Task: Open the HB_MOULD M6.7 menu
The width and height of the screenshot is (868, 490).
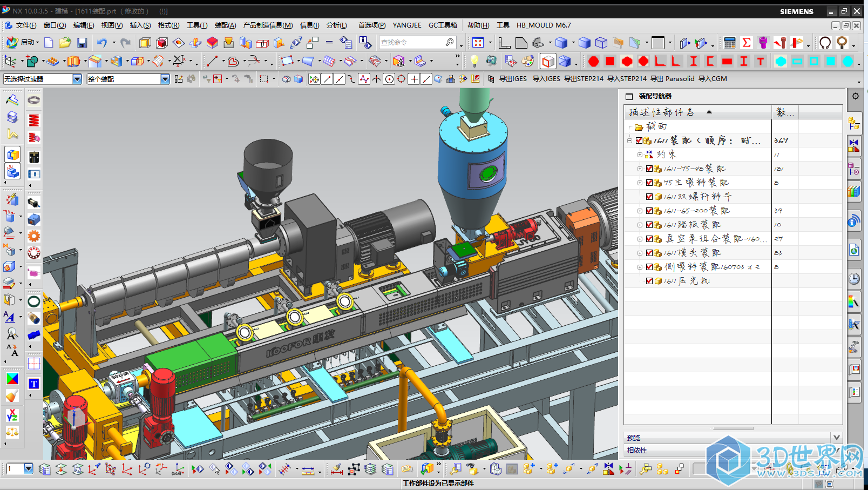Action: pyautogui.click(x=544, y=25)
